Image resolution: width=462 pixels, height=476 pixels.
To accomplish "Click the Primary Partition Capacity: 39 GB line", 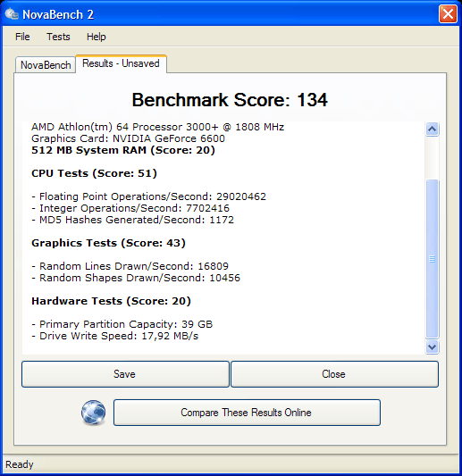I will click(x=122, y=324).
